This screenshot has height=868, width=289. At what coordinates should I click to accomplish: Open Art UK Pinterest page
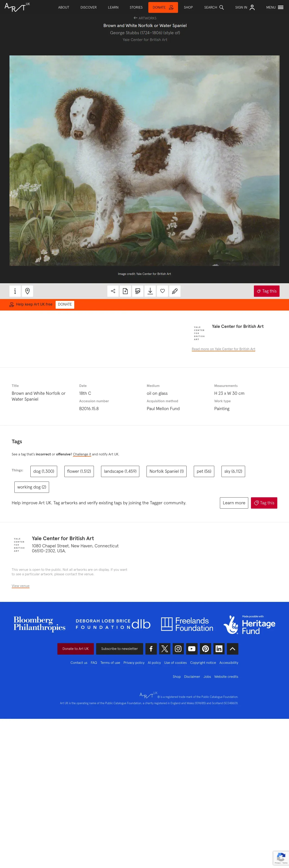click(x=205, y=649)
